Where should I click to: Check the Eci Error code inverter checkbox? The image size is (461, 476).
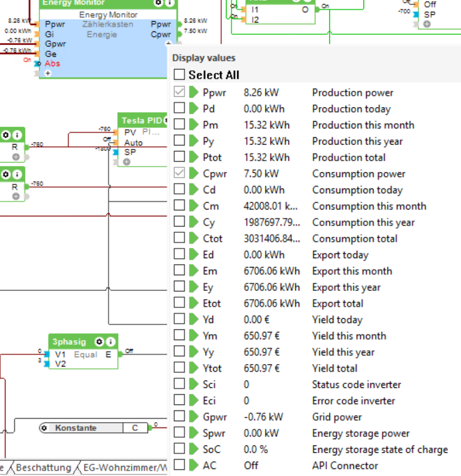tap(179, 400)
